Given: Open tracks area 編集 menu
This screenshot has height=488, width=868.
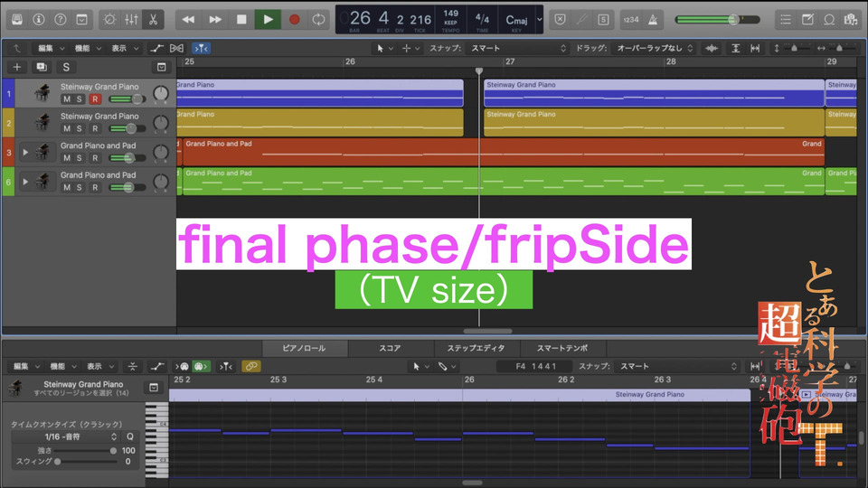Looking at the screenshot, I should point(51,48).
